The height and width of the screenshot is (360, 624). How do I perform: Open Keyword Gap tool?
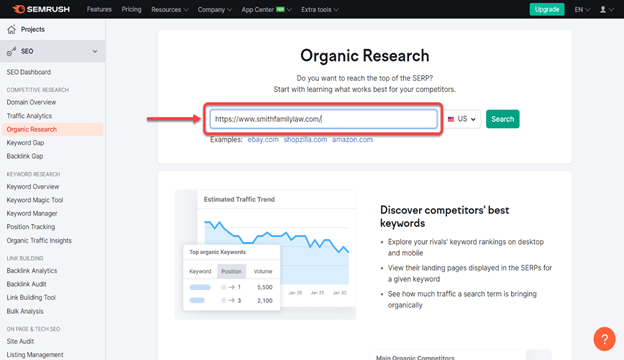(25, 142)
